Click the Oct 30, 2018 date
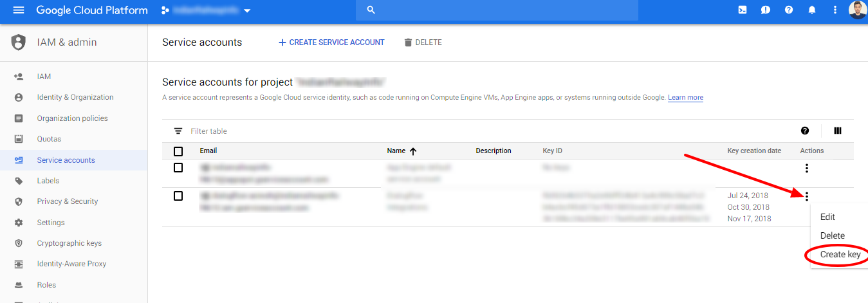 pos(748,207)
